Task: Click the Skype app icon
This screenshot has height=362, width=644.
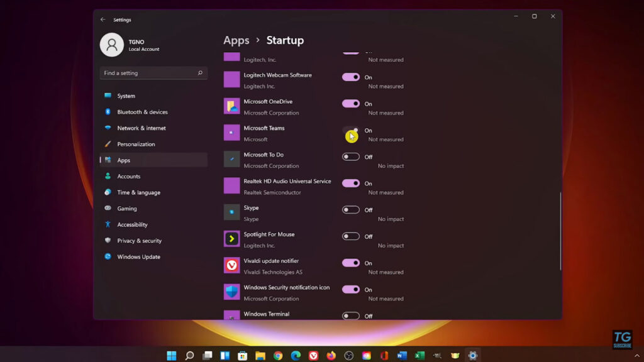Action: pyautogui.click(x=231, y=212)
